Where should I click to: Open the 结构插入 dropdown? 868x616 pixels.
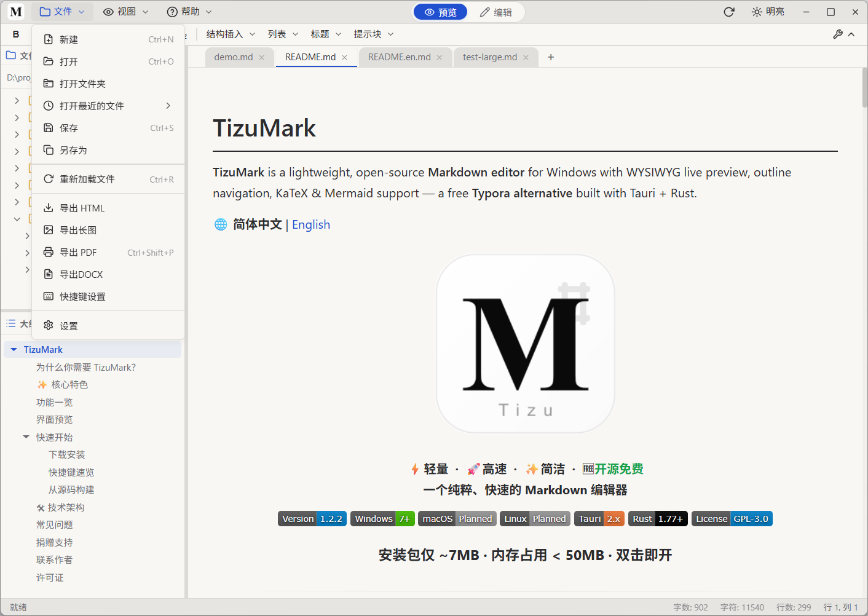pos(231,34)
